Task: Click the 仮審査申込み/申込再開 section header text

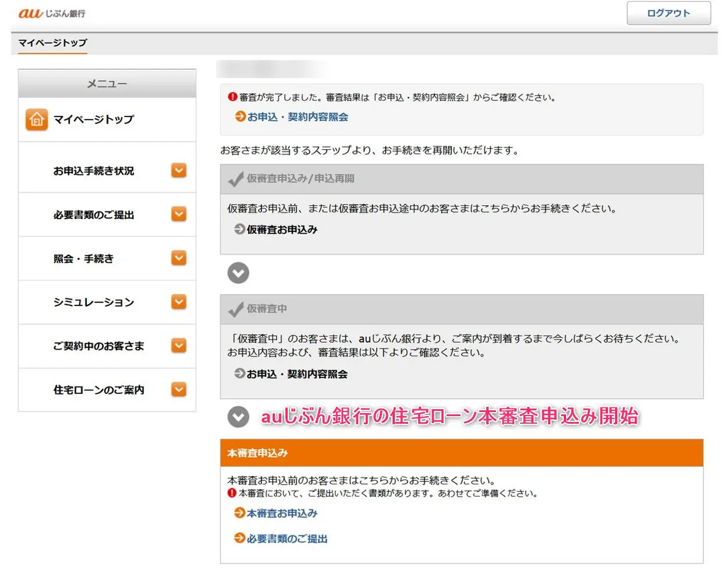Action: (301, 178)
